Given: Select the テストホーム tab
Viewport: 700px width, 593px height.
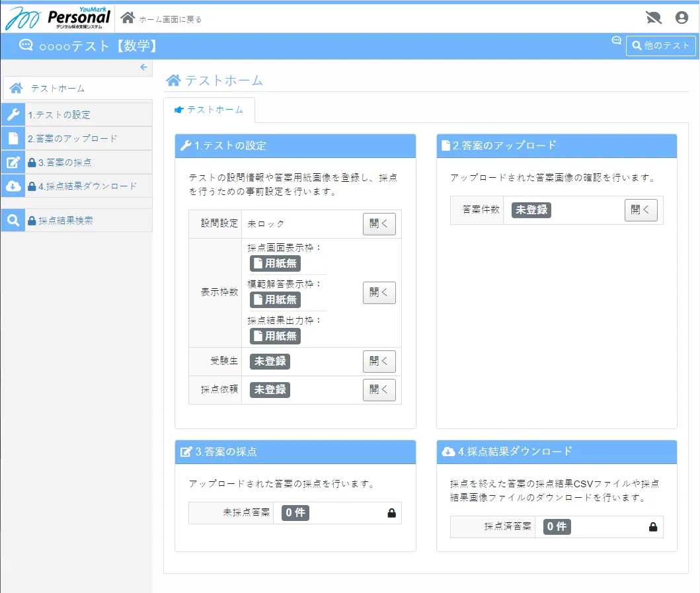Looking at the screenshot, I should click(x=209, y=110).
